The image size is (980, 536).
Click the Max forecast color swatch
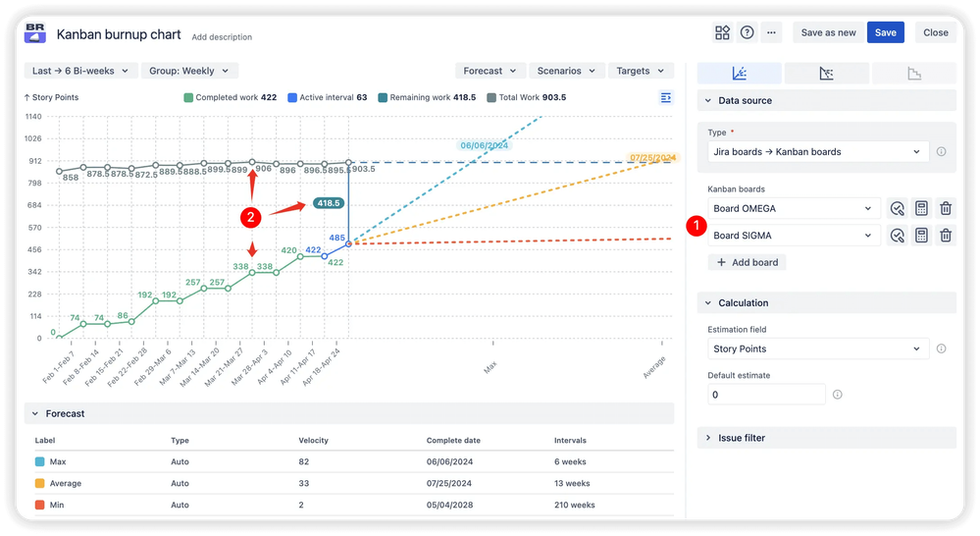click(x=39, y=461)
